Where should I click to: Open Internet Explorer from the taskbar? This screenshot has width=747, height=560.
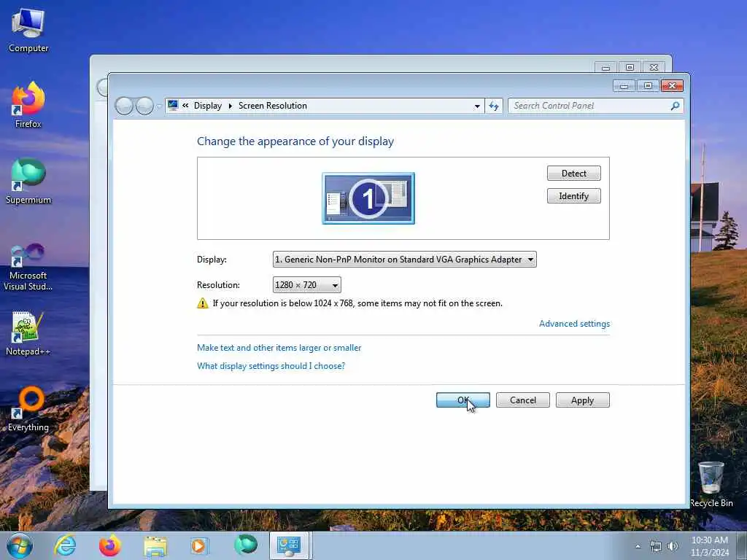pyautogui.click(x=65, y=545)
